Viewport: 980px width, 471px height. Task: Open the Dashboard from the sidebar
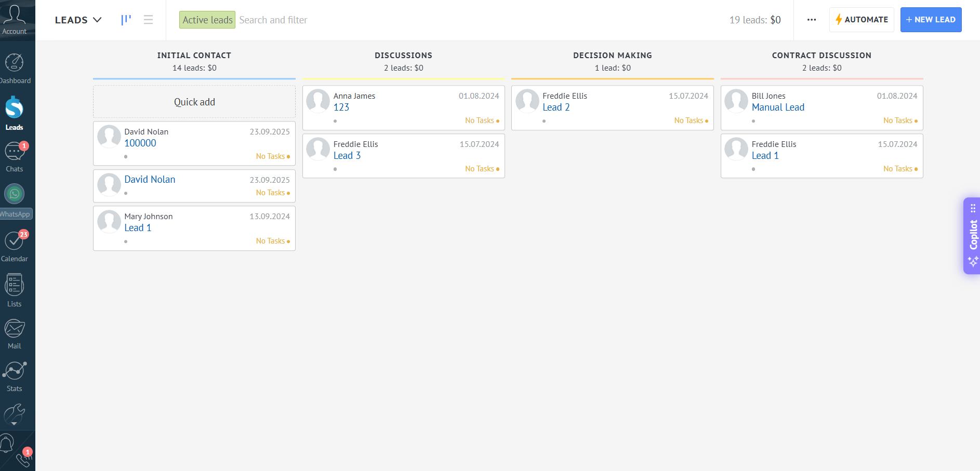point(15,69)
